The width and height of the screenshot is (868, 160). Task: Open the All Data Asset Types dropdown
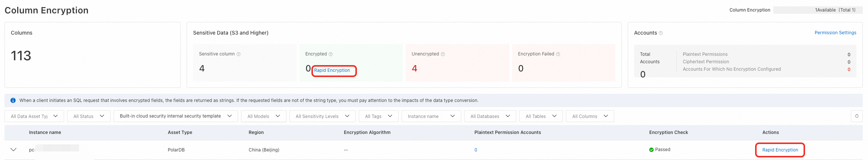coord(34,116)
